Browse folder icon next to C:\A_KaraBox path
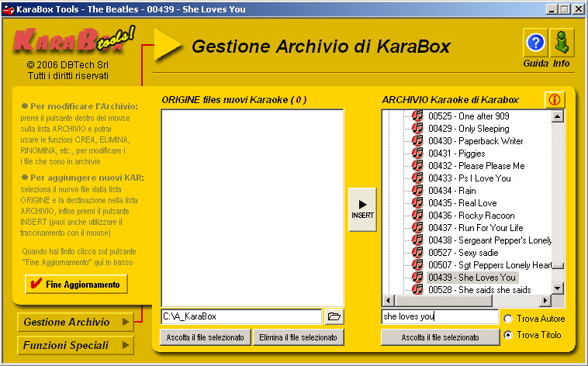The height and width of the screenshot is (366, 588). coord(334,316)
